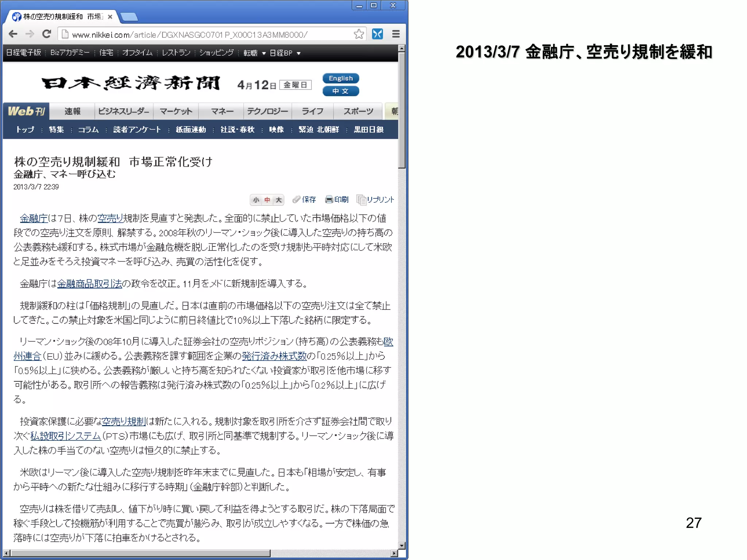This screenshot has width=747, height=560.
Task: Close the article tab with the x
Action: pyautogui.click(x=110, y=16)
